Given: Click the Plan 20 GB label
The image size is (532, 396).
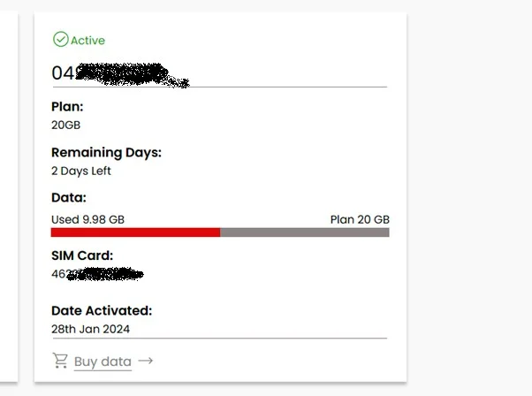Looking at the screenshot, I should pos(360,219).
